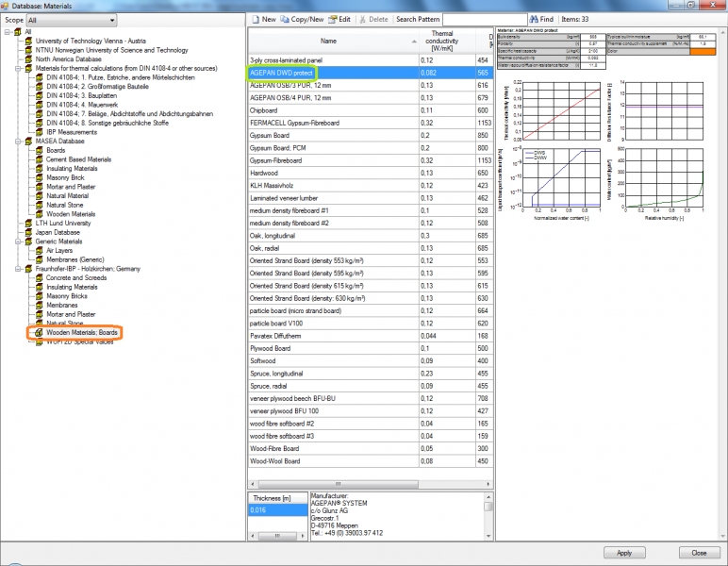Collapse the MASEA Database tree node
728x566 pixels.
coord(18,141)
